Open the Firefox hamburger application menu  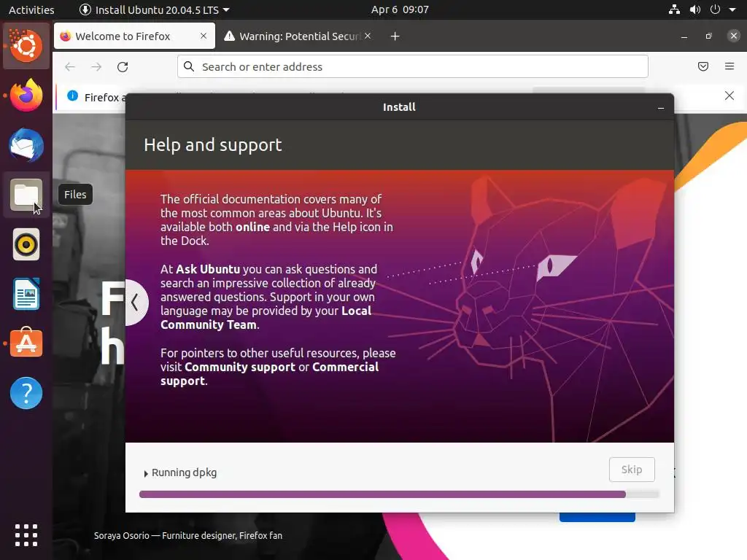(x=729, y=66)
